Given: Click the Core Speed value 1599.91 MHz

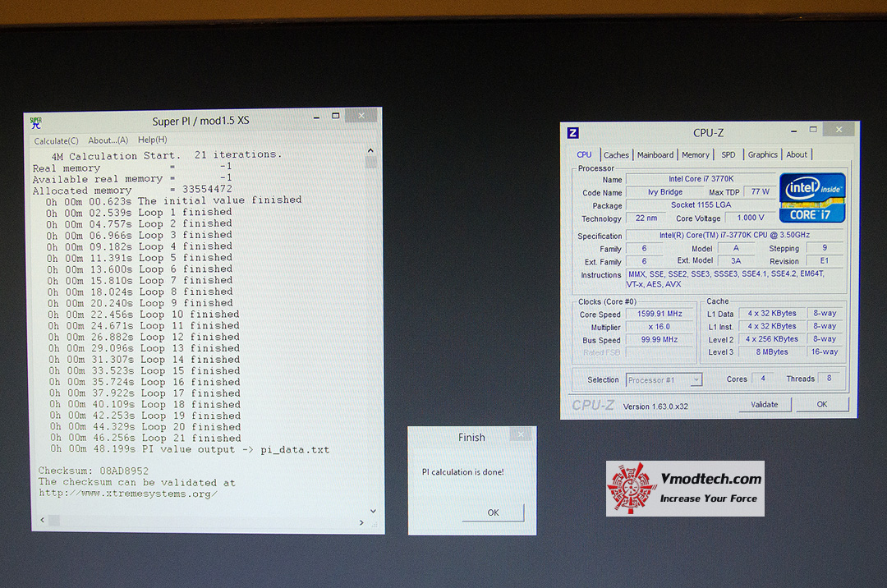Looking at the screenshot, I should click(660, 314).
